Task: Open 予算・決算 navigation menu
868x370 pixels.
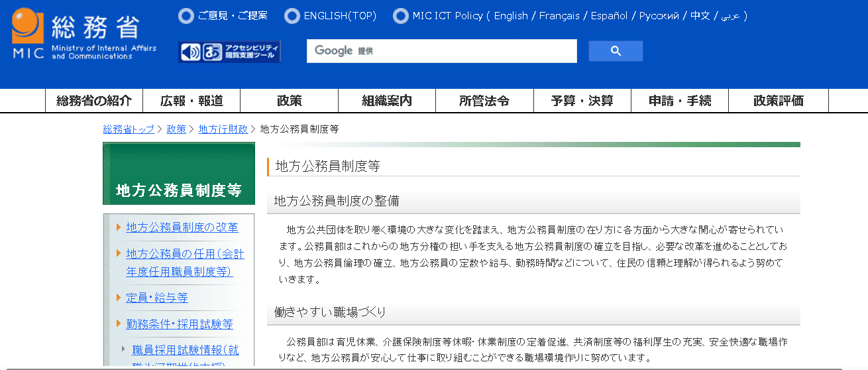Action: pos(582,101)
